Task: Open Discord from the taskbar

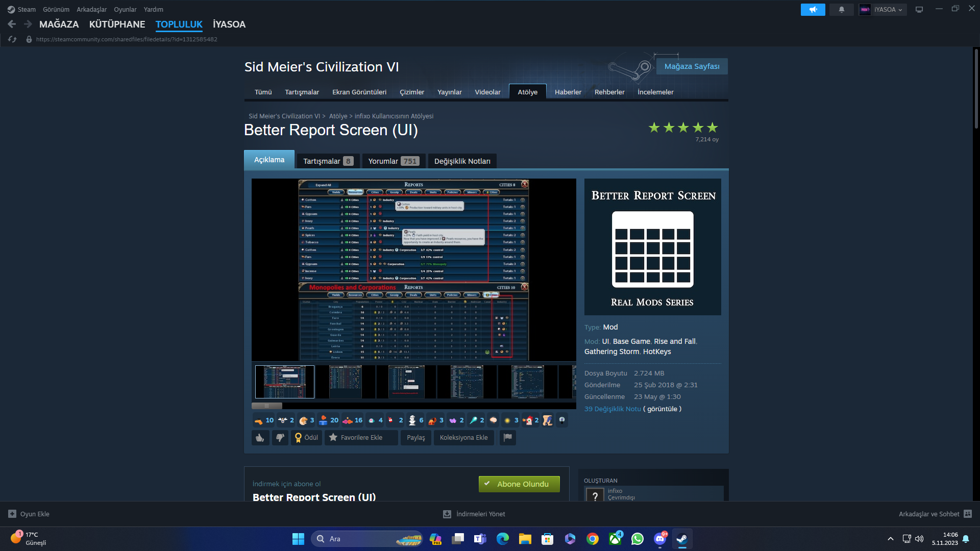Action: pos(659,539)
